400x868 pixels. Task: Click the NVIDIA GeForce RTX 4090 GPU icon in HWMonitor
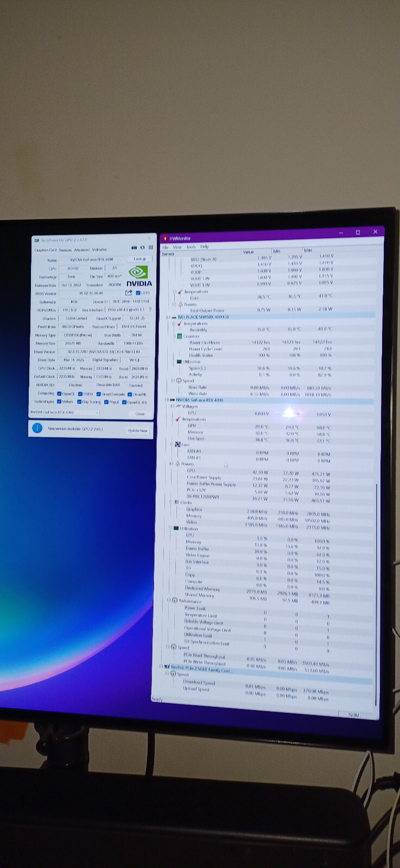click(x=172, y=400)
